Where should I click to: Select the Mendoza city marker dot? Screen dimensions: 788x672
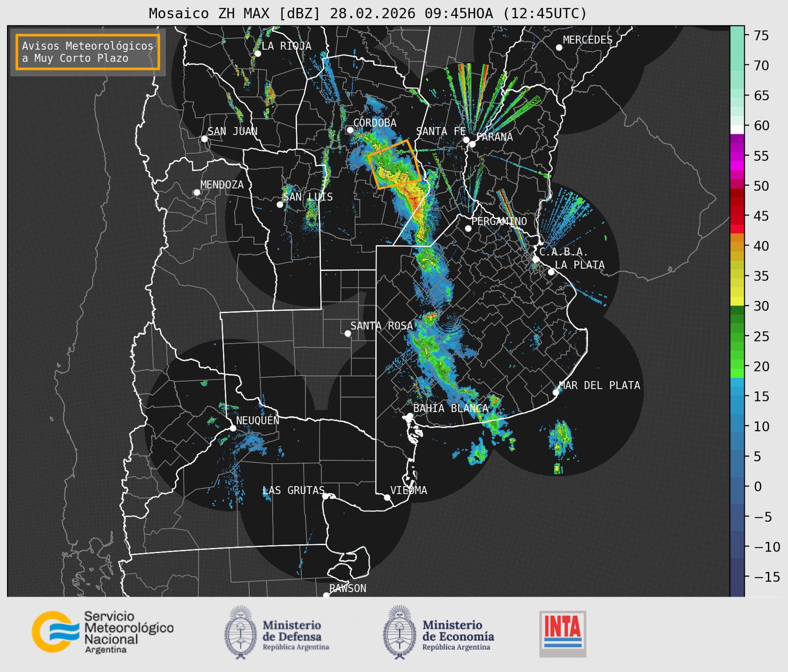(x=197, y=193)
